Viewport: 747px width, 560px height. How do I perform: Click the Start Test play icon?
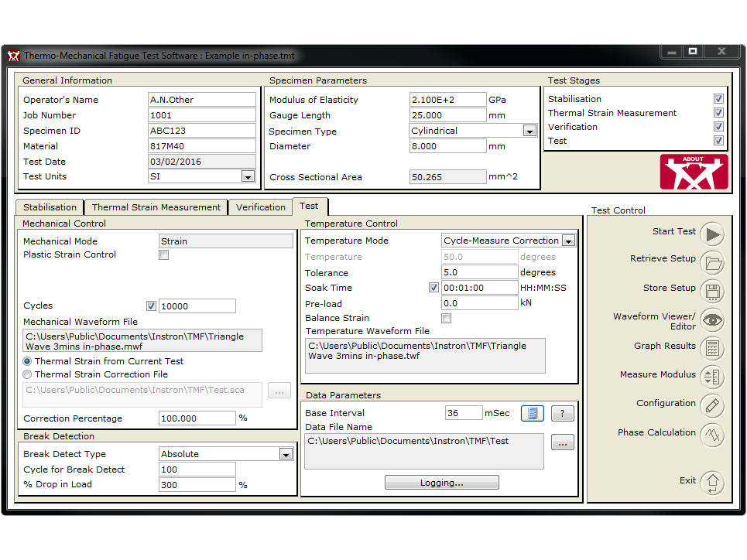(x=711, y=234)
